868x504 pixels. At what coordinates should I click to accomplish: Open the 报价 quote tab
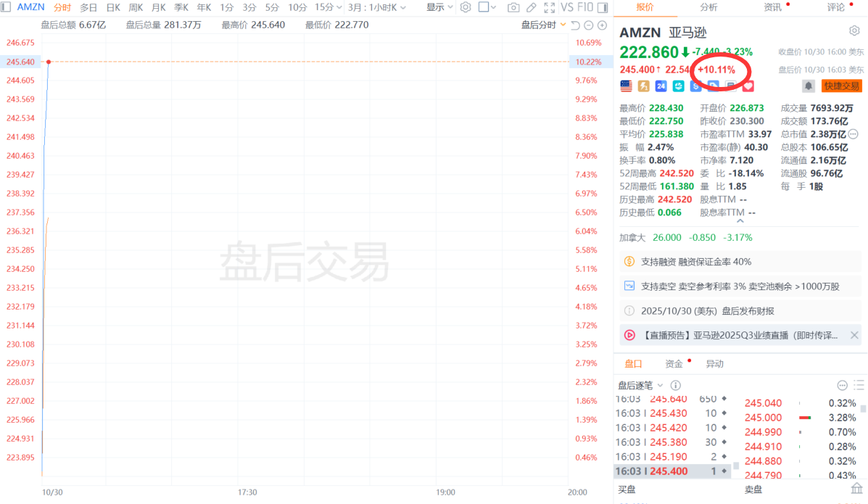(x=645, y=7)
